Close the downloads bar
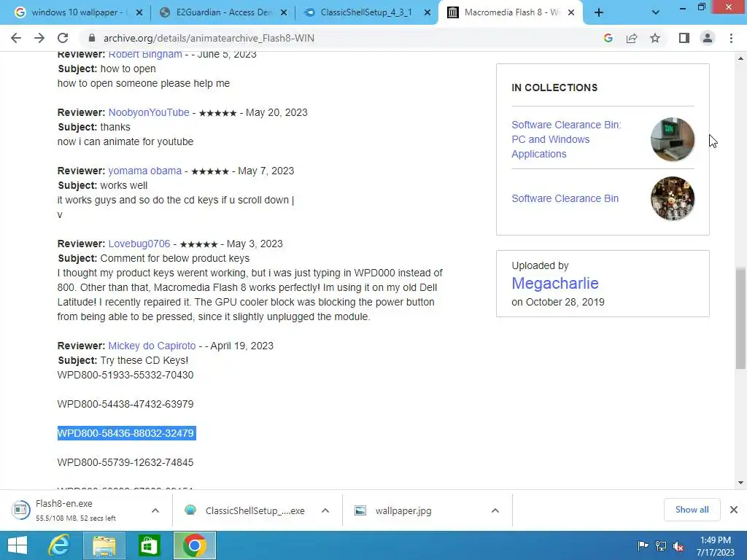This screenshot has height=560, width=747. tap(734, 510)
